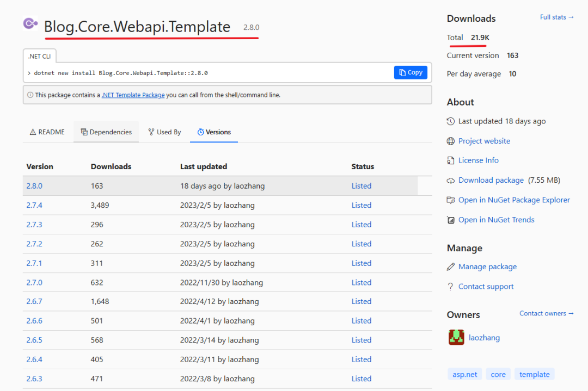588x391 pixels.
Task: Open laozhang owner profile link
Action: click(484, 338)
